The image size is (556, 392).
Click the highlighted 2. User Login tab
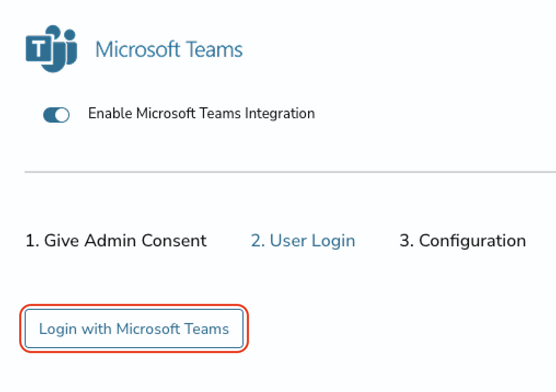(303, 241)
